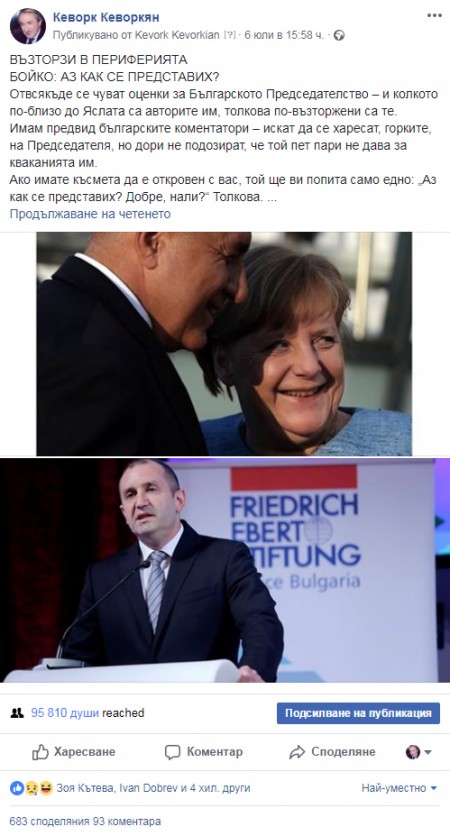Viewport: 450px width, 836px height.
Task: Click the blue like reaction icon
Action: click(17, 787)
